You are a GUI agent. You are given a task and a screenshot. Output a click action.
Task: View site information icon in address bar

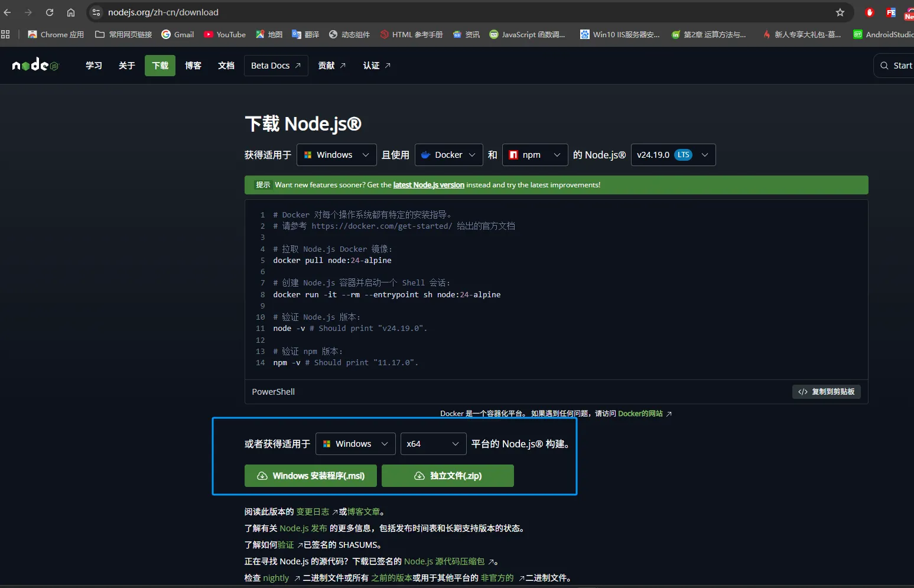96,12
